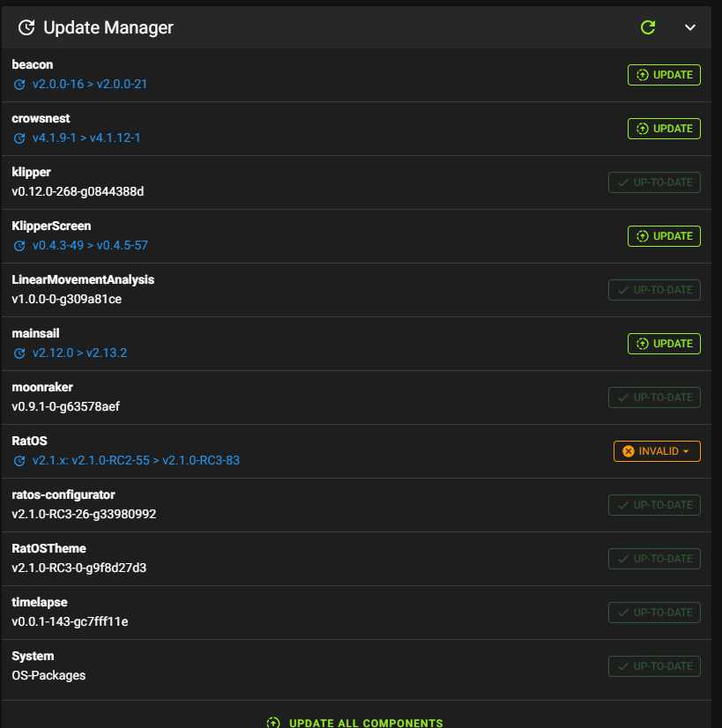This screenshot has width=722, height=728.
Task: Click the crowsnest component name
Action: (x=41, y=118)
